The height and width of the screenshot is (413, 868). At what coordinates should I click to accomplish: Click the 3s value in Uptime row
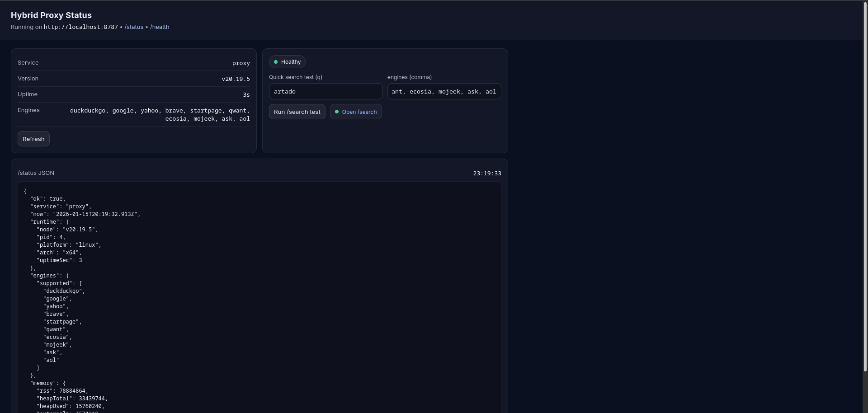pyautogui.click(x=246, y=95)
